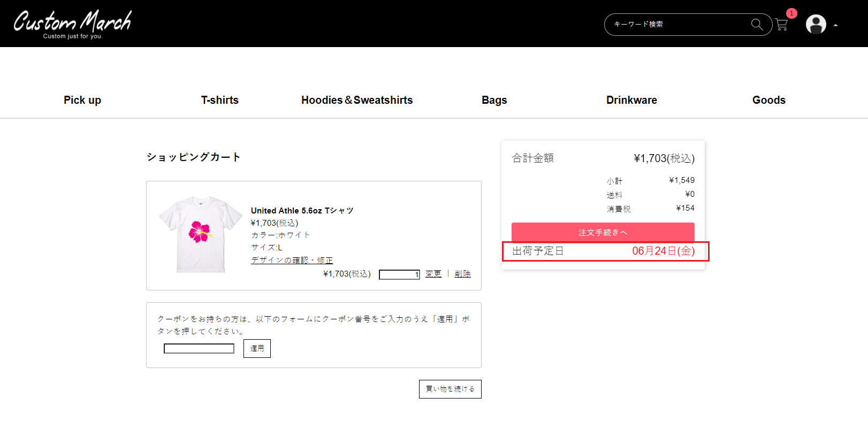Open the T-shirts category
The height and width of the screenshot is (421, 868).
pyautogui.click(x=220, y=100)
